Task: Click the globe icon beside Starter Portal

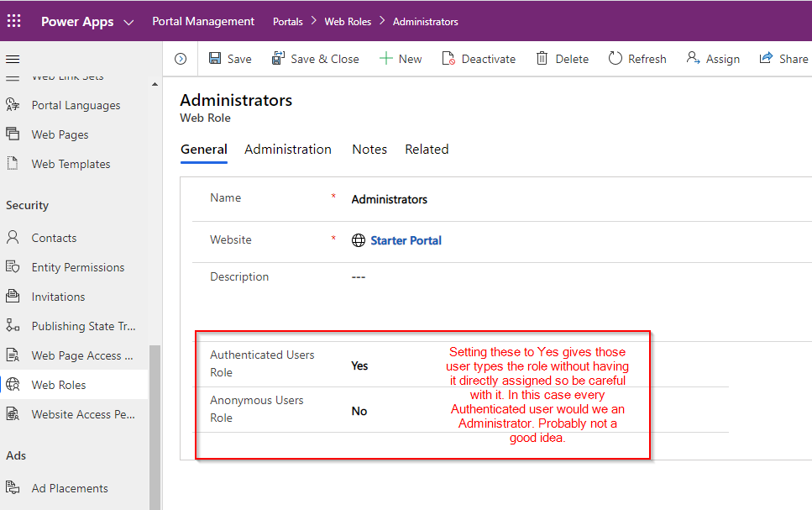Action: point(359,240)
